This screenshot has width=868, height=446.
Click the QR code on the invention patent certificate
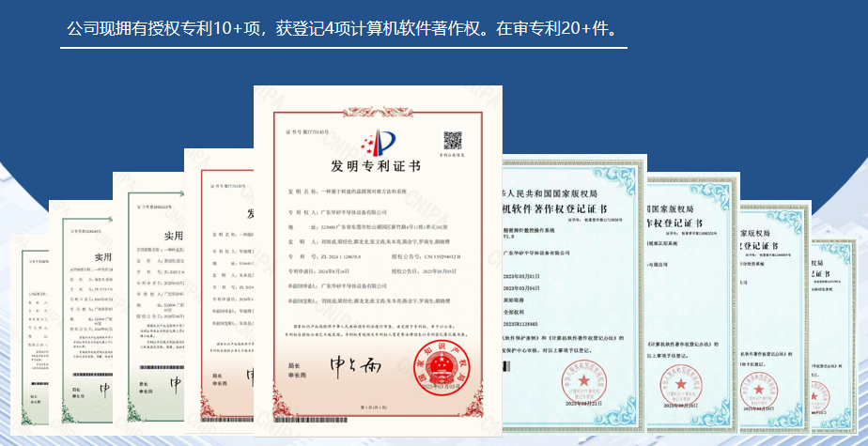[452, 141]
